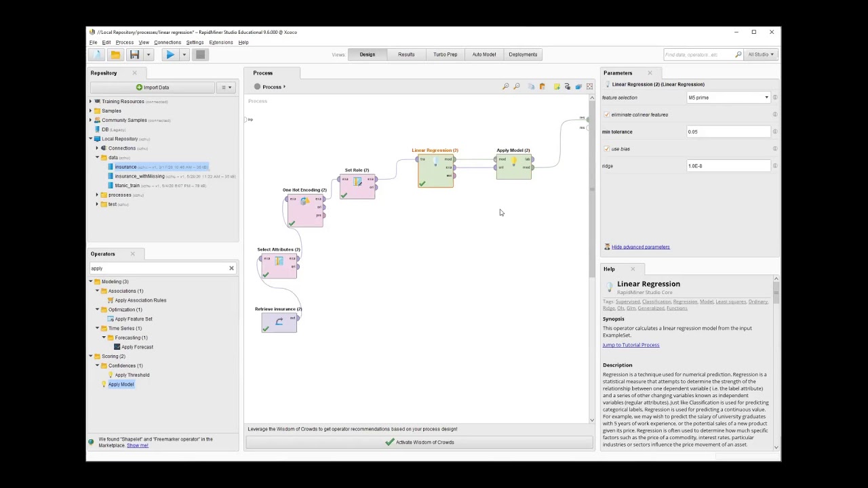Switch to the Results view
Screen dimensions: 868x488
coord(406,54)
